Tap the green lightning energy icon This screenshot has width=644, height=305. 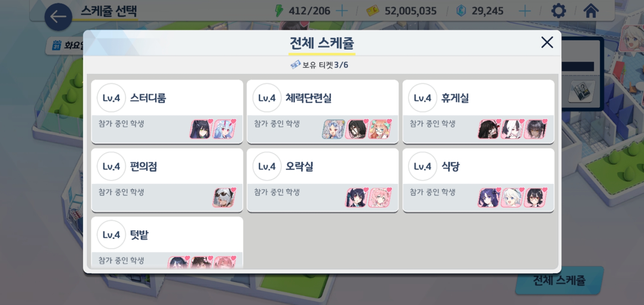pyautogui.click(x=279, y=11)
